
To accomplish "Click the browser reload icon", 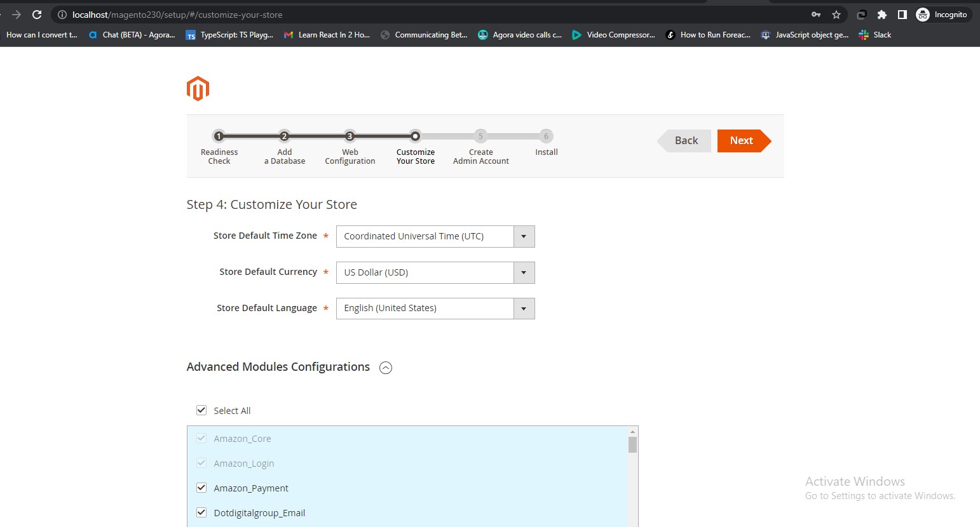I will (x=36, y=14).
